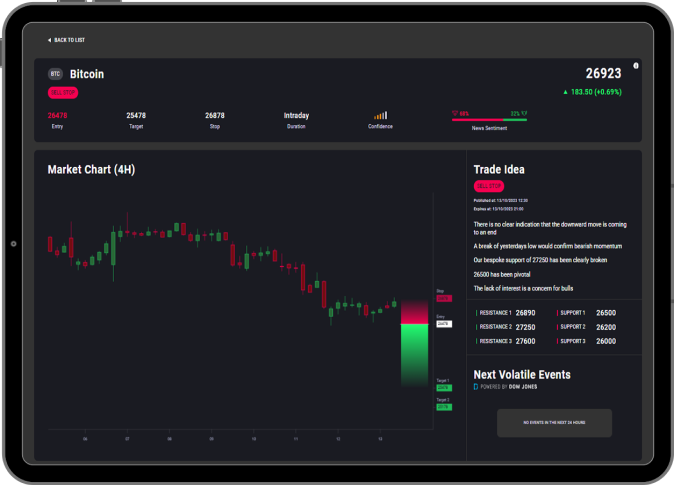674x485 pixels.
Task: Click the News Sentiment red-green bar
Action: 489,120
